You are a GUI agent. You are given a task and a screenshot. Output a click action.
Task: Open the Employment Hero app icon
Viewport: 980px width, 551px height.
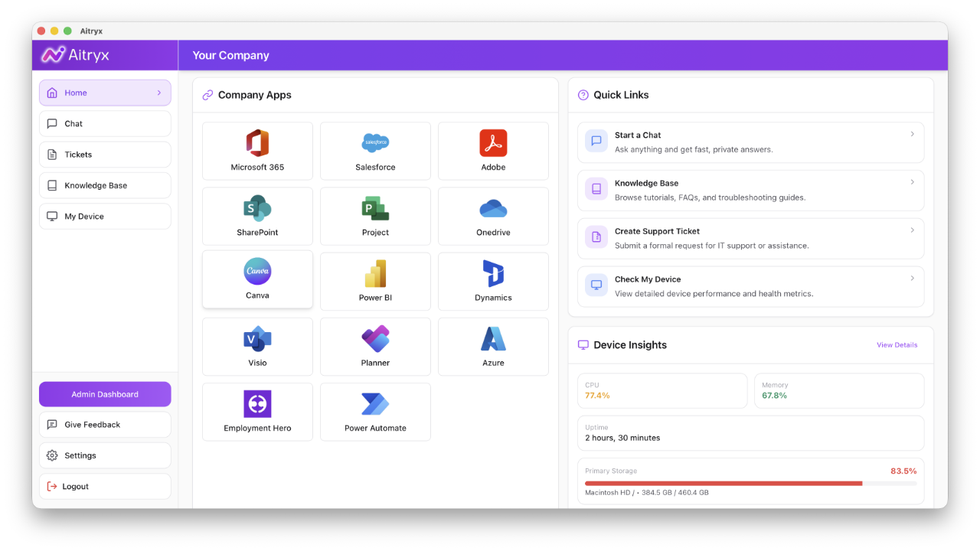point(257,403)
